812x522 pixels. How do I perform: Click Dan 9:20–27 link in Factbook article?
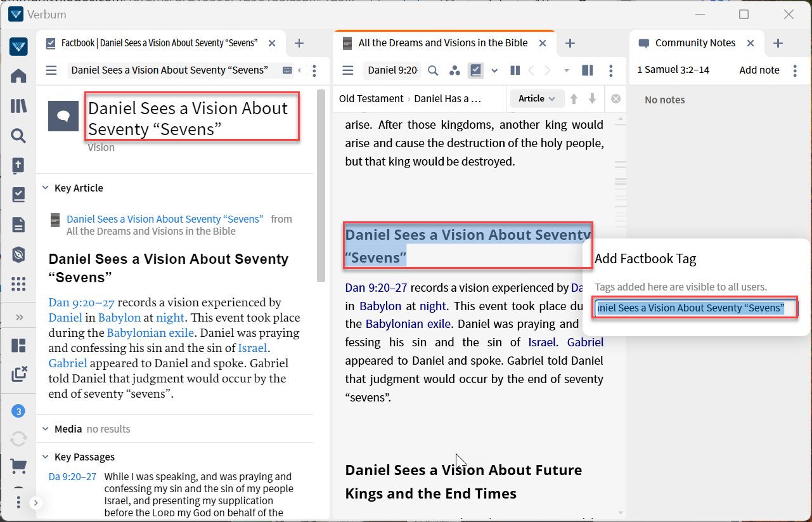pyautogui.click(x=81, y=303)
